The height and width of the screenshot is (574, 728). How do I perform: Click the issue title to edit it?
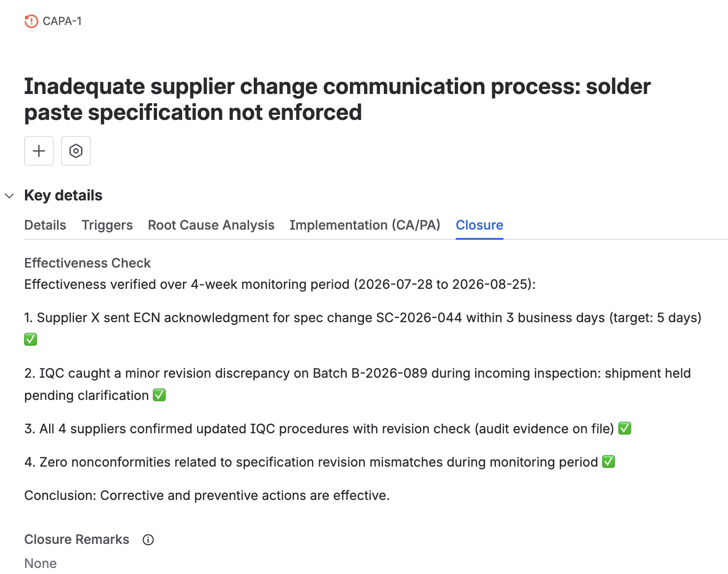[337, 99]
